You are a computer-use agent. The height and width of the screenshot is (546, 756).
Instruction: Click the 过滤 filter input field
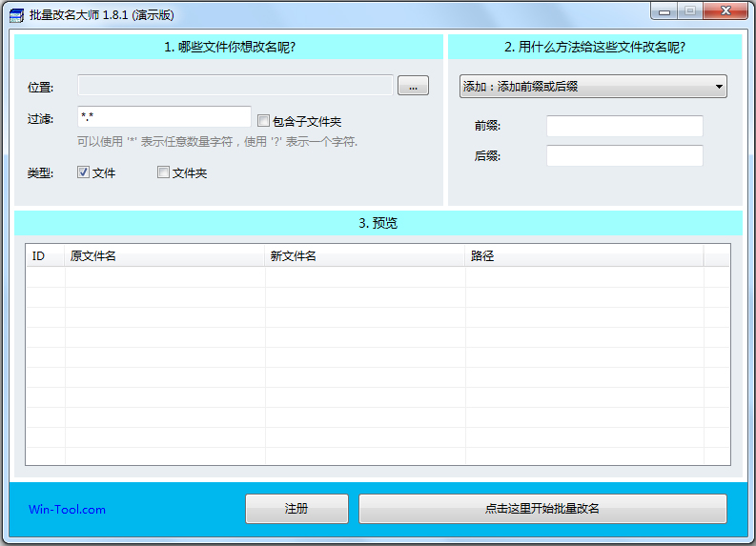pos(164,116)
